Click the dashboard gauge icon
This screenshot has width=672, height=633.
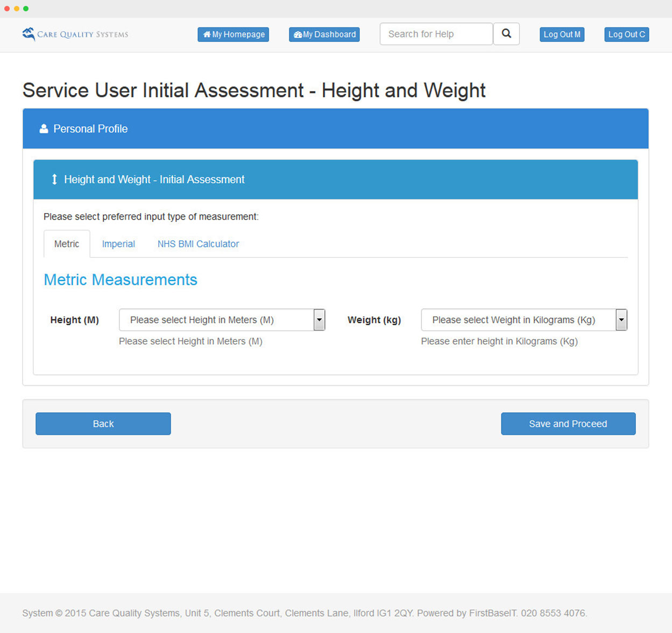(298, 34)
